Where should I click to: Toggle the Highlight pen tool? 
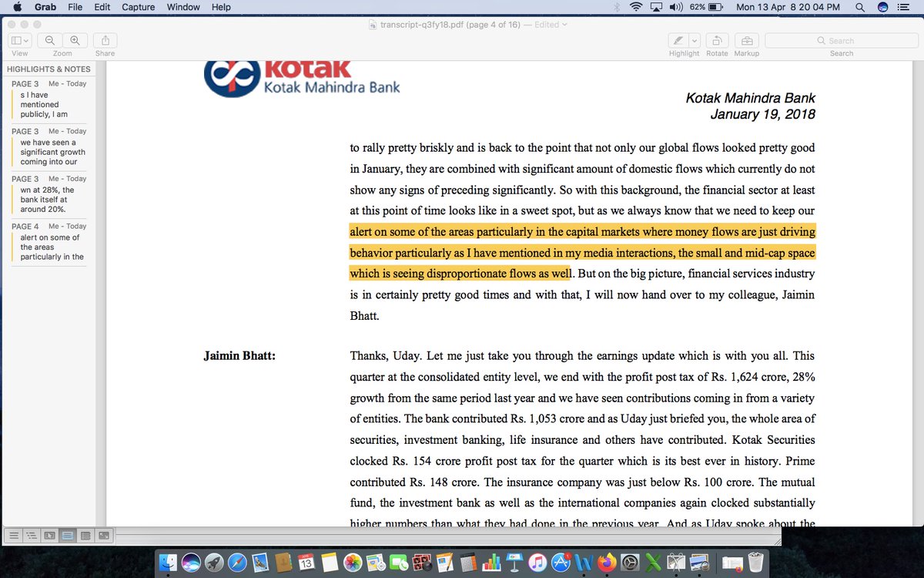point(678,40)
